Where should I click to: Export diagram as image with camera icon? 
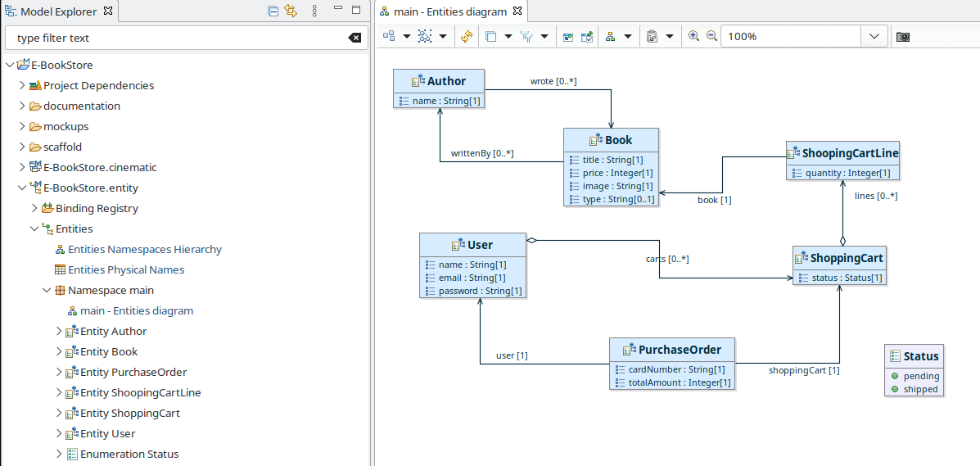(902, 37)
